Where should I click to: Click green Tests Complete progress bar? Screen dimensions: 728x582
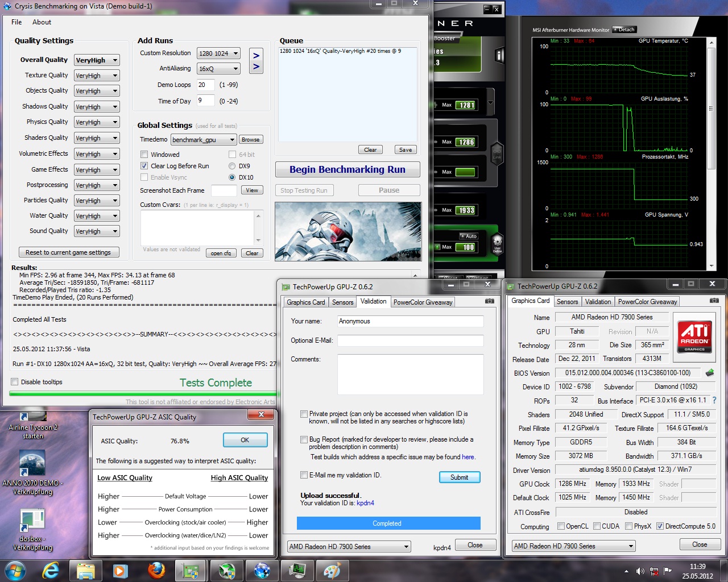pos(143,393)
